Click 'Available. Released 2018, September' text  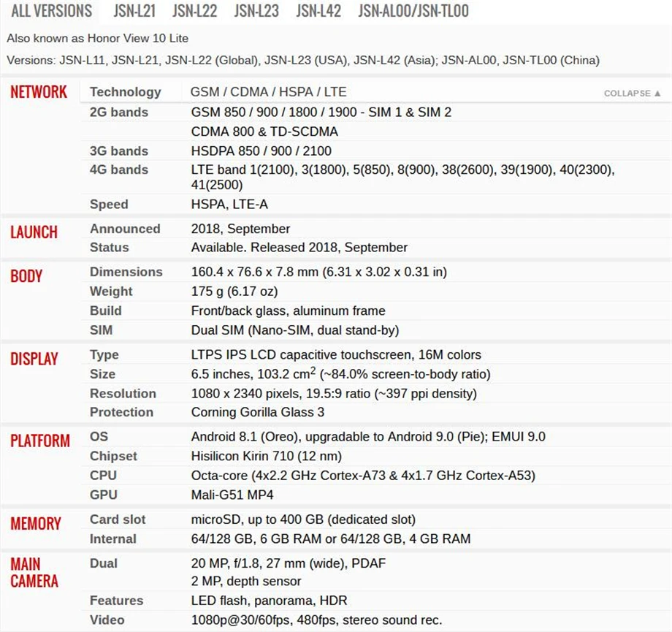point(299,248)
